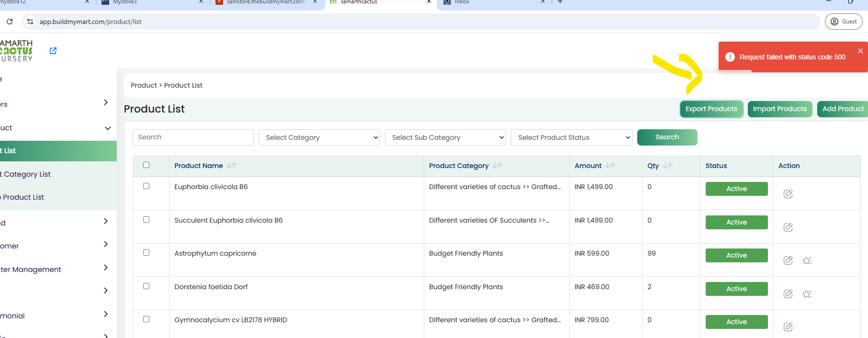Edit the Succulent Euphorbia clivicola B6 product

[x=788, y=227]
